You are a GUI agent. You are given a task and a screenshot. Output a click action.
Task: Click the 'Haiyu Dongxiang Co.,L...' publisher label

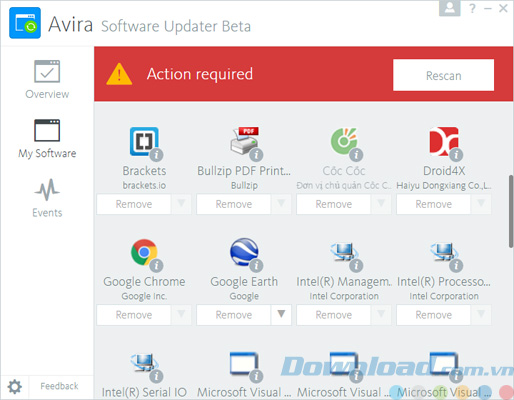click(444, 185)
